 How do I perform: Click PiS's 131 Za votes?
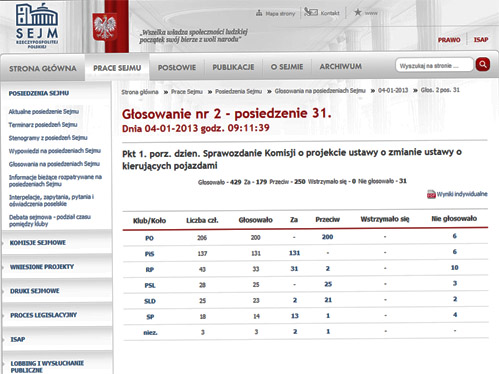pos(294,253)
